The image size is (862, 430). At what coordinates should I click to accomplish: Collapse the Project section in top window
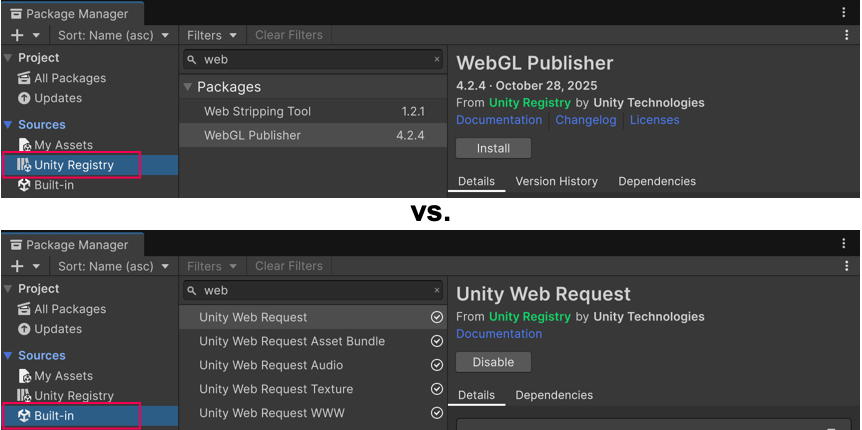8,58
